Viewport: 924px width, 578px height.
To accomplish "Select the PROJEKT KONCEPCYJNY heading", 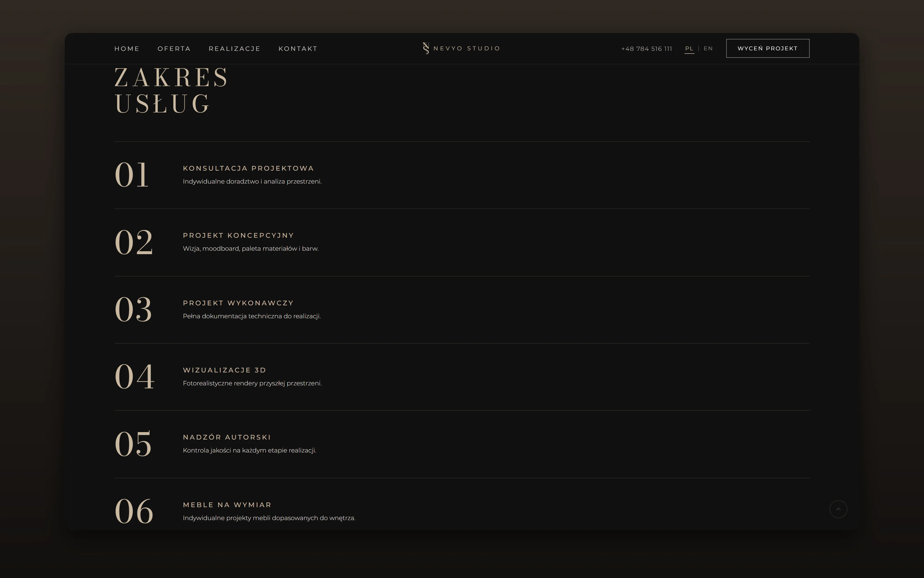I will point(238,236).
